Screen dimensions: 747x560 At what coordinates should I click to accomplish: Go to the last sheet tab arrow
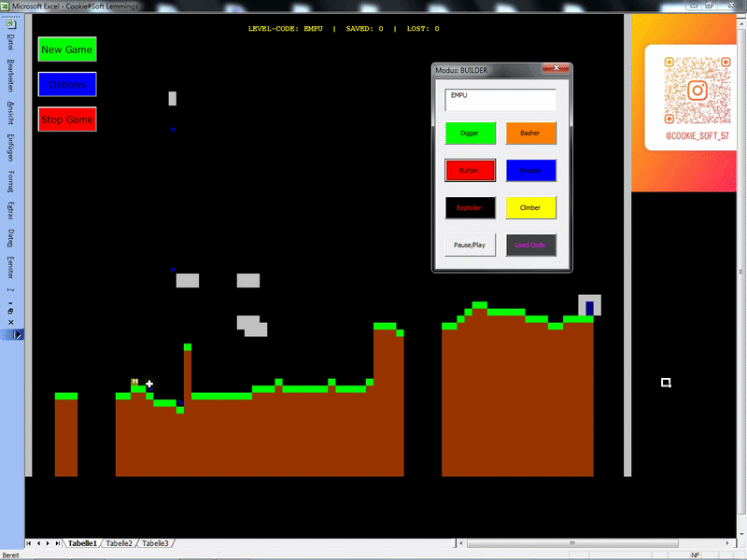(x=57, y=543)
